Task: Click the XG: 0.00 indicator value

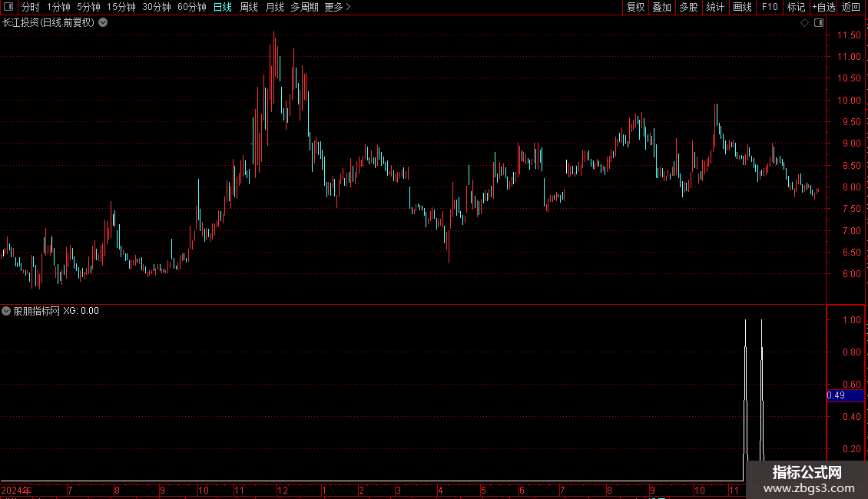Action: [x=81, y=311]
